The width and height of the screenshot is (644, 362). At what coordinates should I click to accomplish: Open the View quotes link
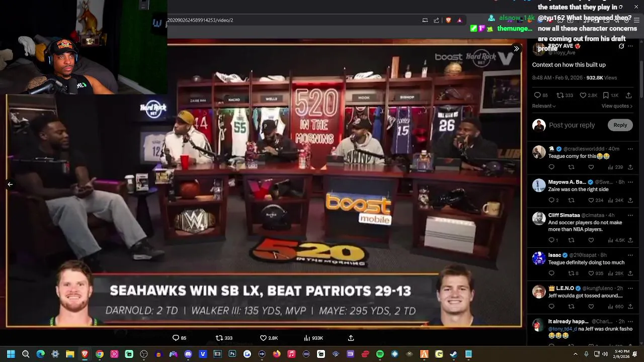617,106
